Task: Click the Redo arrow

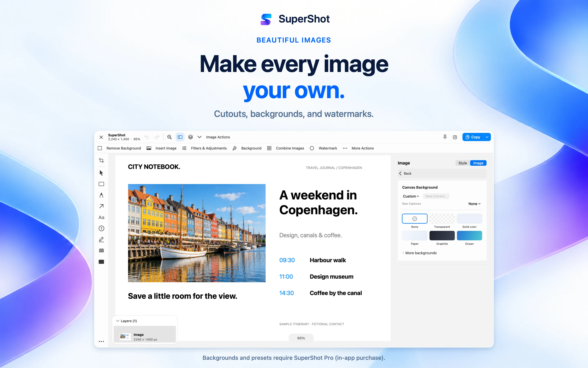Action: tap(157, 137)
